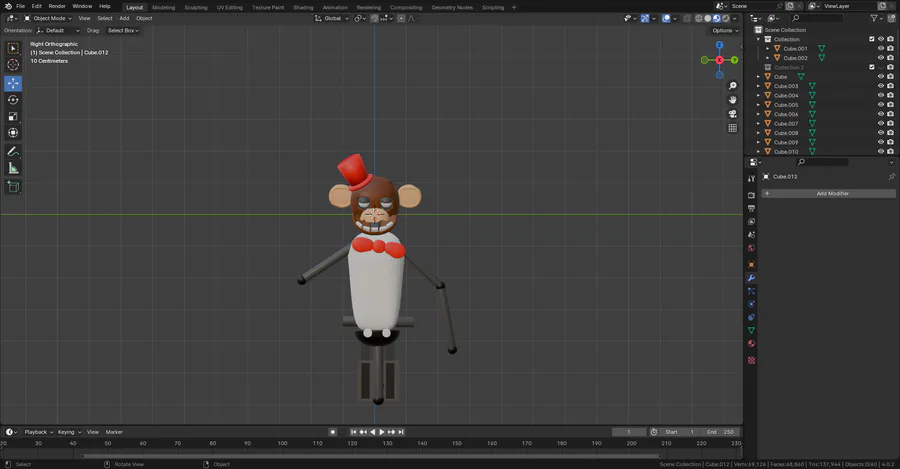Switch to the UV Editing workspace tab

point(230,7)
